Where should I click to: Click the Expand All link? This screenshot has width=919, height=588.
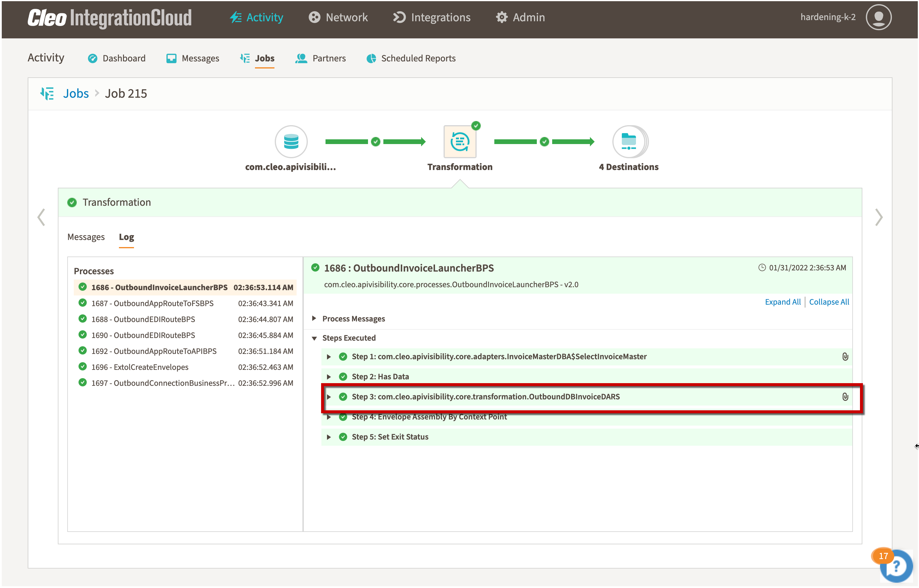(x=783, y=302)
